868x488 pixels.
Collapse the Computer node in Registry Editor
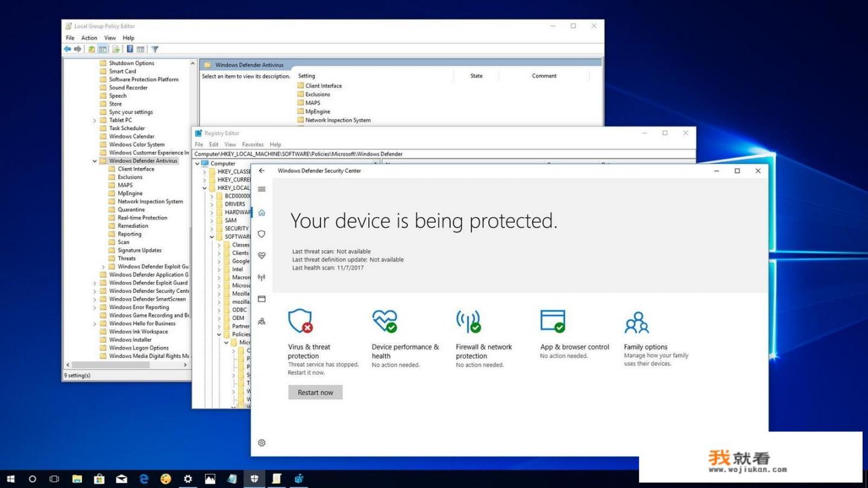click(197, 163)
